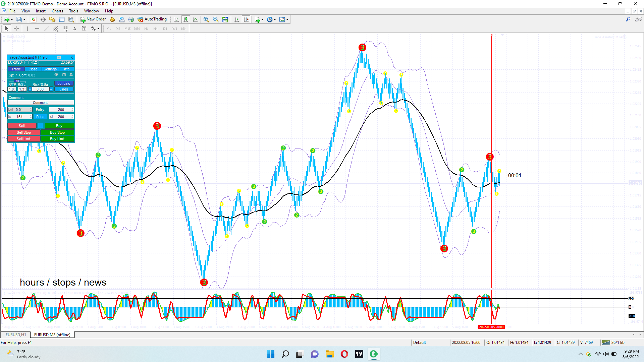Toggle the eye visibility icon in Trade Assistant
The image size is (644, 362).
click(x=56, y=75)
